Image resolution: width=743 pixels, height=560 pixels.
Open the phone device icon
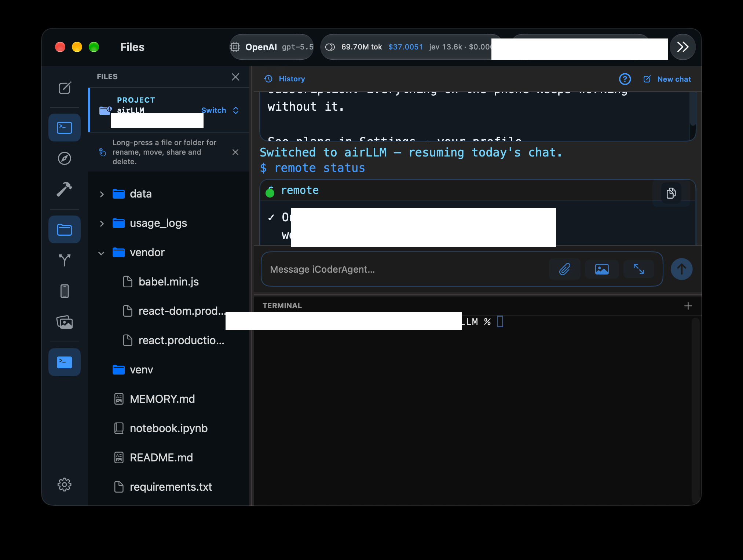click(65, 291)
